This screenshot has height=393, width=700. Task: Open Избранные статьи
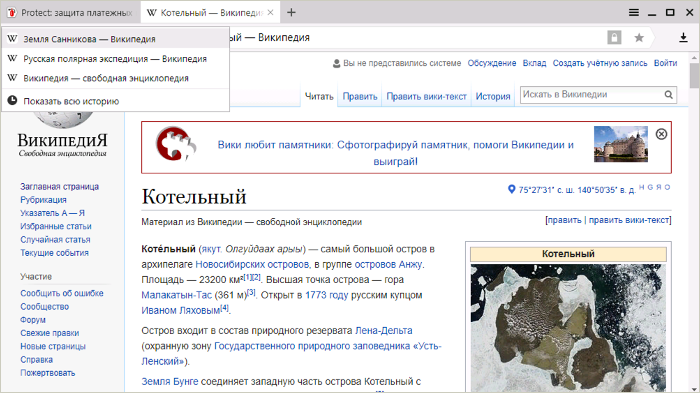coord(56,226)
